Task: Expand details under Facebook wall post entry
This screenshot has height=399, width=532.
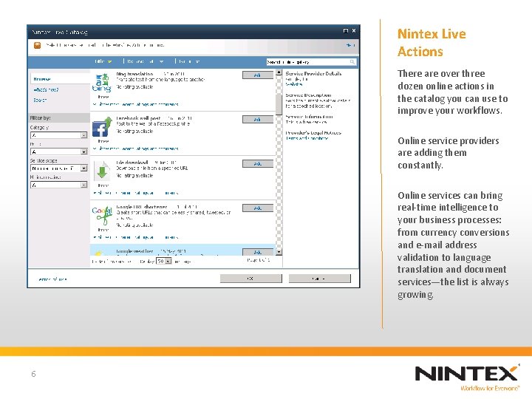Action: tap(136, 149)
